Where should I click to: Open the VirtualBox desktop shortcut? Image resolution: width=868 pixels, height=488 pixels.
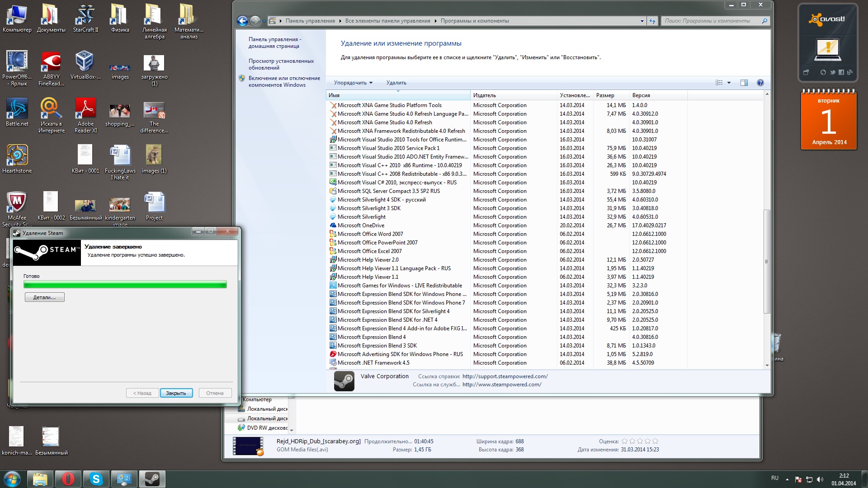click(85, 65)
